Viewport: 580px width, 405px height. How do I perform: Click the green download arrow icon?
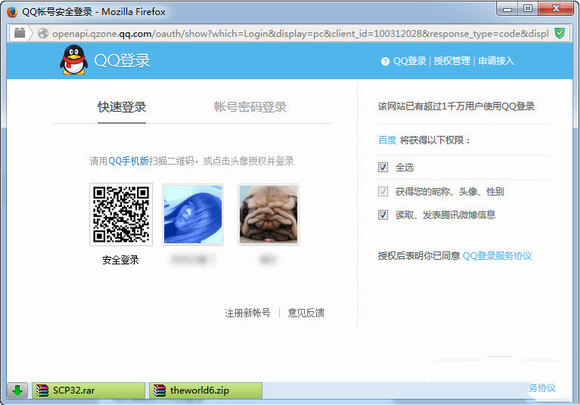17,390
